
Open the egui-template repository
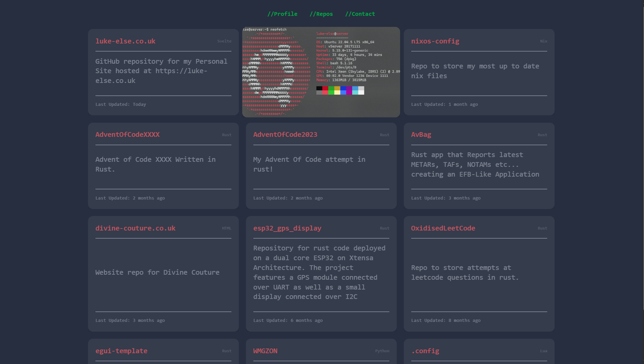tap(121, 351)
